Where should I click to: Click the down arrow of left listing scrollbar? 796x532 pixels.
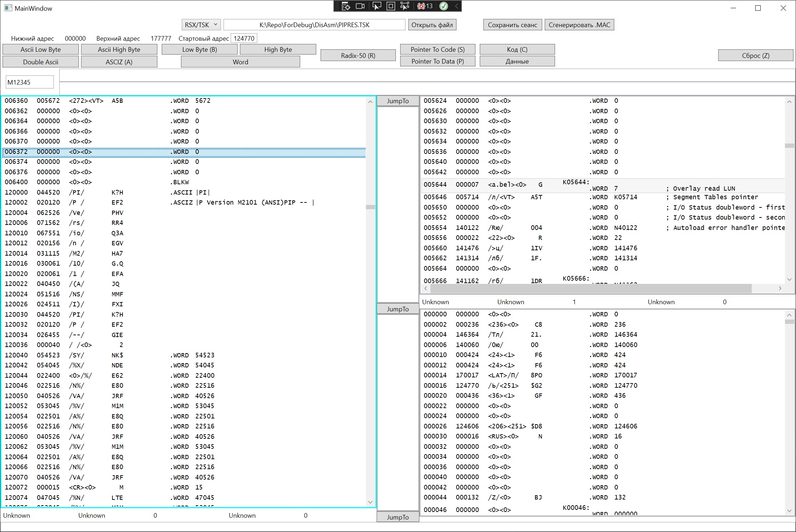point(370,502)
